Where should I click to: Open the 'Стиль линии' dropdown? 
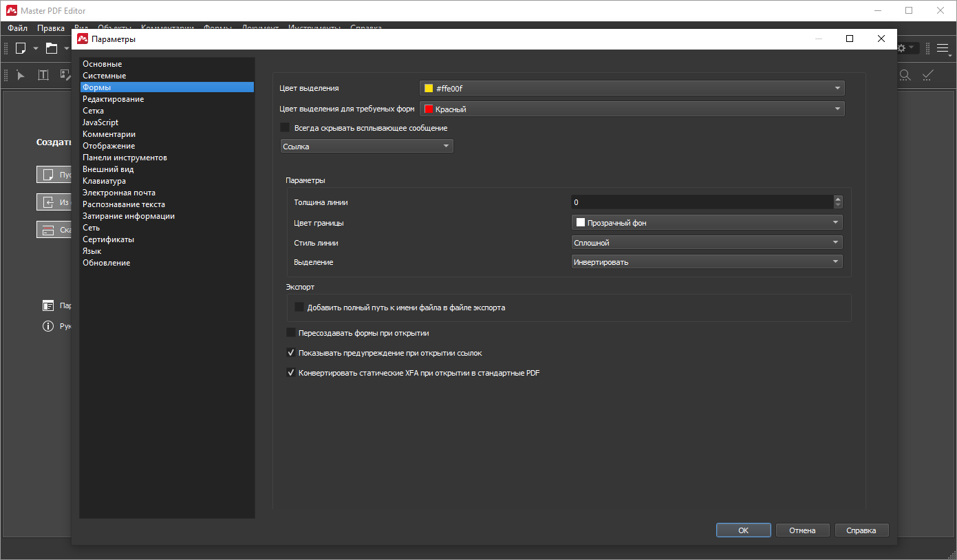click(x=707, y=243)
